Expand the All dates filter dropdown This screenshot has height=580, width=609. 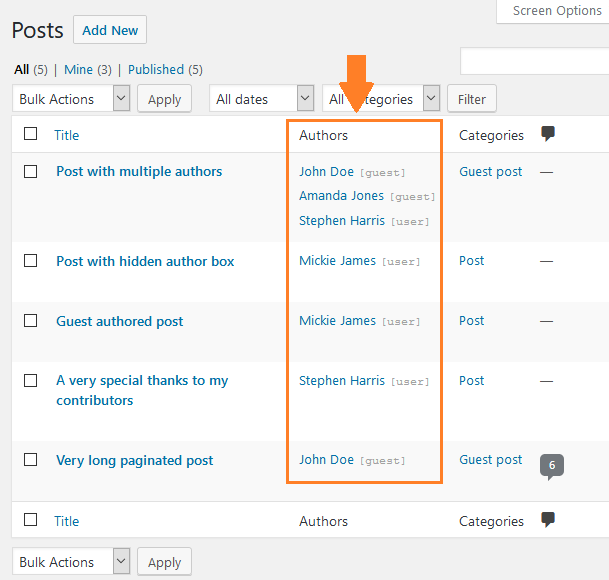(x=262, y=99)
